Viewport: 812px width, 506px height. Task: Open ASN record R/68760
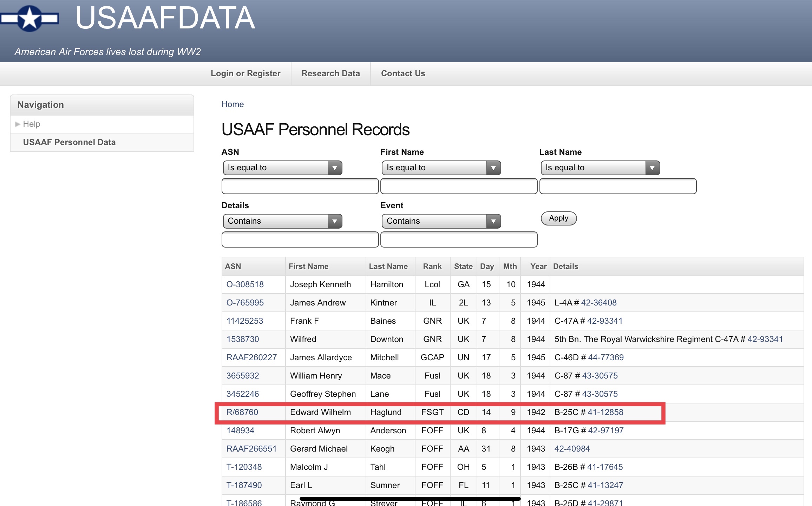242,412
